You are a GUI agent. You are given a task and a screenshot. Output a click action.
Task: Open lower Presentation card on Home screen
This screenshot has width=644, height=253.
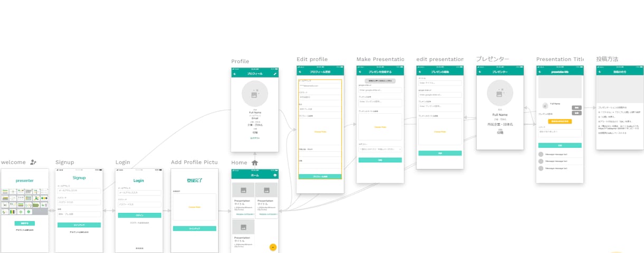point(243,237)
